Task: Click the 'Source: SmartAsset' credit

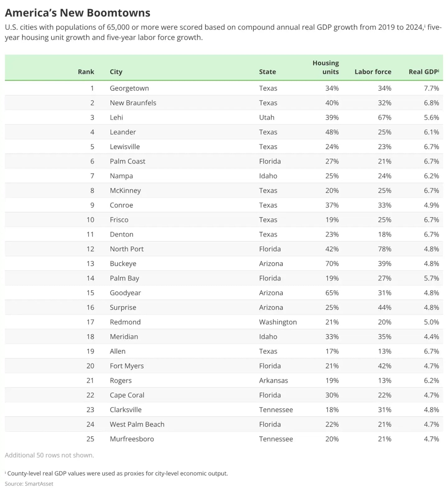Action: click(x=29, y=484)
